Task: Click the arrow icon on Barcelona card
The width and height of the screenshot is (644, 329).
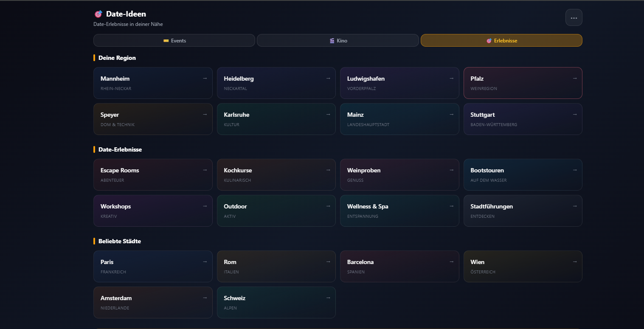Action: point(451,262)
